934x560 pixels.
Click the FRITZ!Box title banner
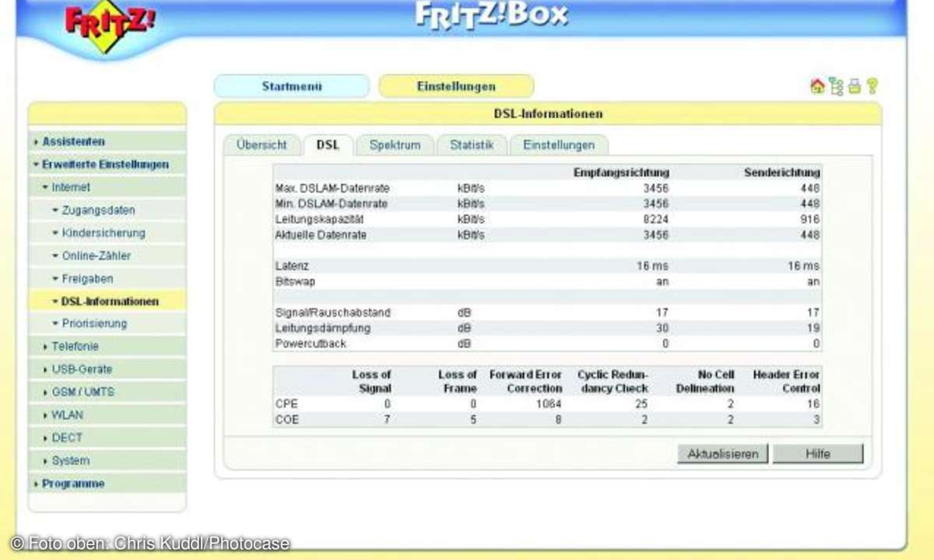[x=491, y=15]
